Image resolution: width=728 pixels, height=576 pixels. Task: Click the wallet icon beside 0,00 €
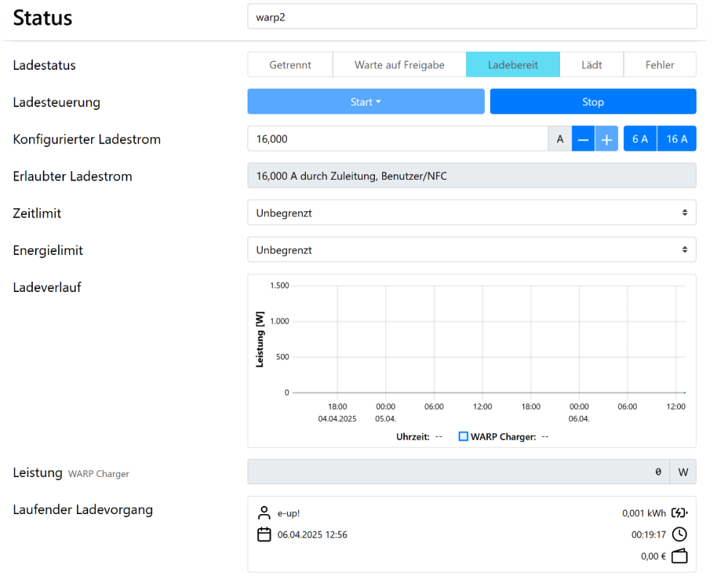tap(679, 556)
